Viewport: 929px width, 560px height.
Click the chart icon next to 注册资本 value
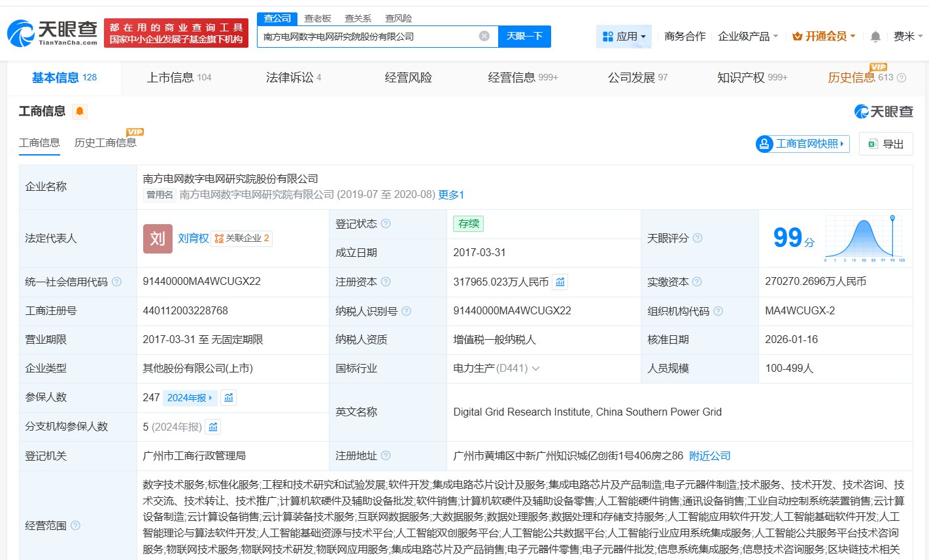[560, 282]
